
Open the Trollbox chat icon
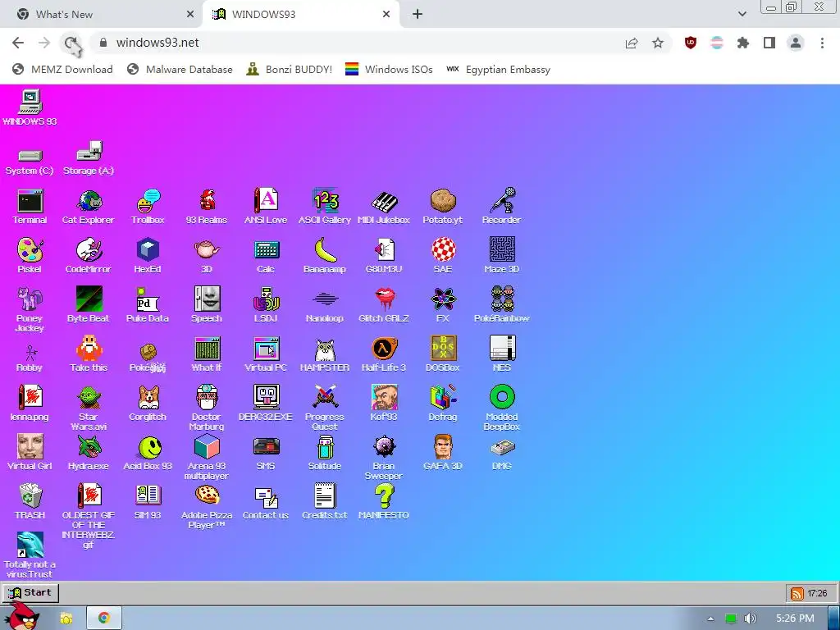(x=148, y=206)
